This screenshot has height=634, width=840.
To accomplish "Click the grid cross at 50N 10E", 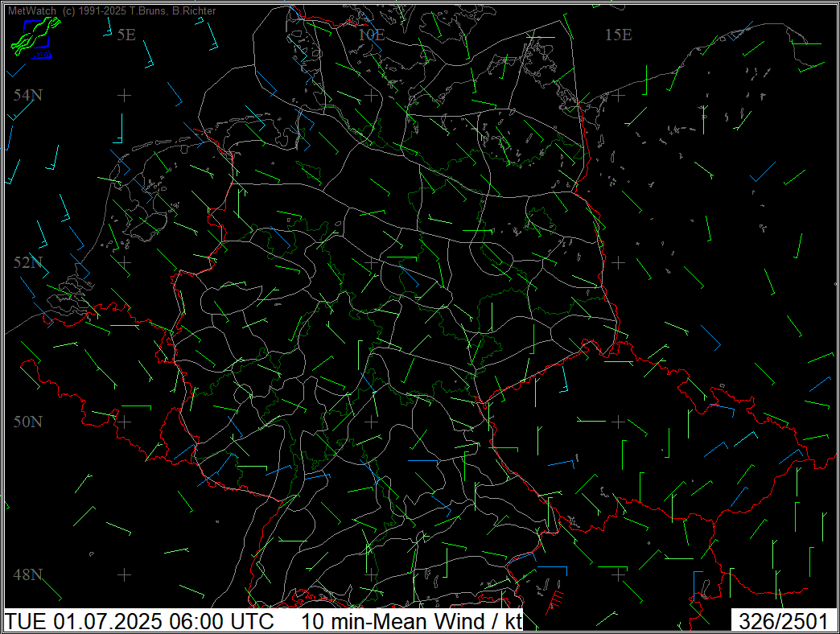I will coord(371,422).
